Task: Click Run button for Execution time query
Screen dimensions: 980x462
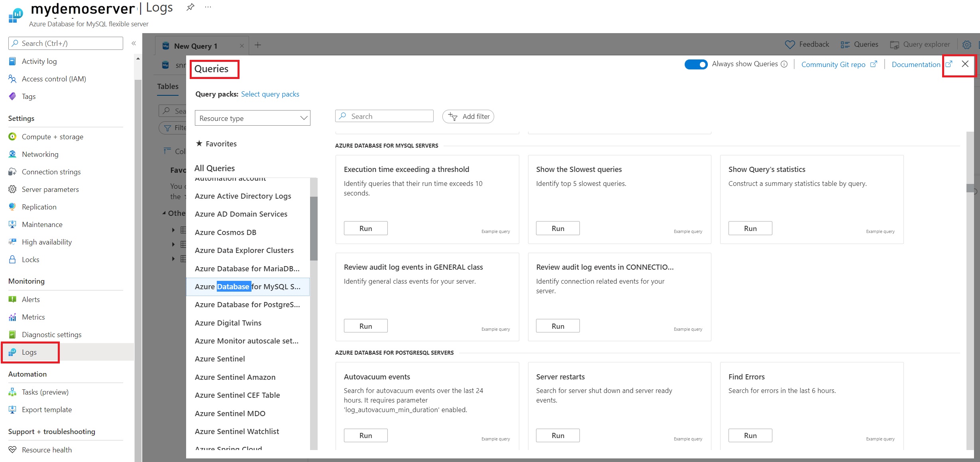Action: [x=365, y=228]
